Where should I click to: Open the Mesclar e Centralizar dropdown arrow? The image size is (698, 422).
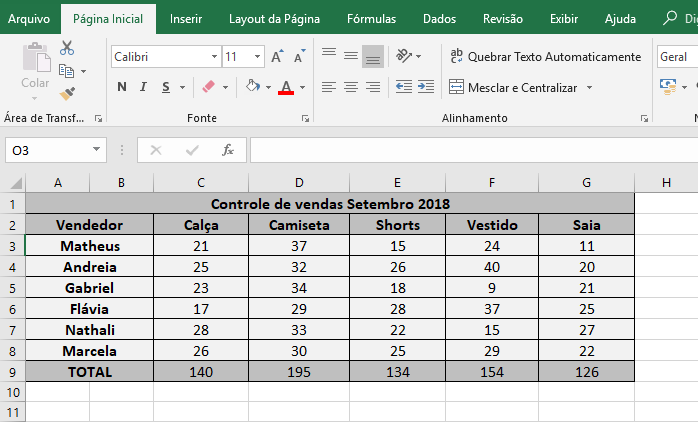tap(589, 87)
